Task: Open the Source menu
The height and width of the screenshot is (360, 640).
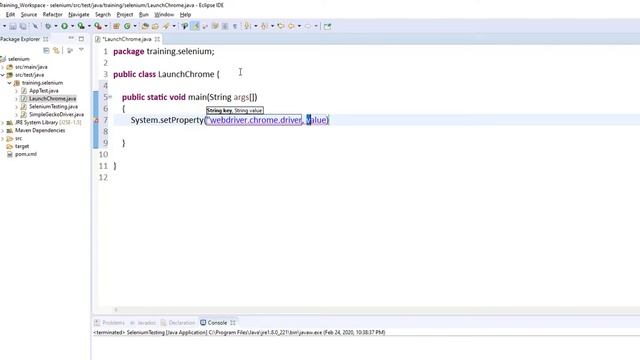Action: coord(29,14)
